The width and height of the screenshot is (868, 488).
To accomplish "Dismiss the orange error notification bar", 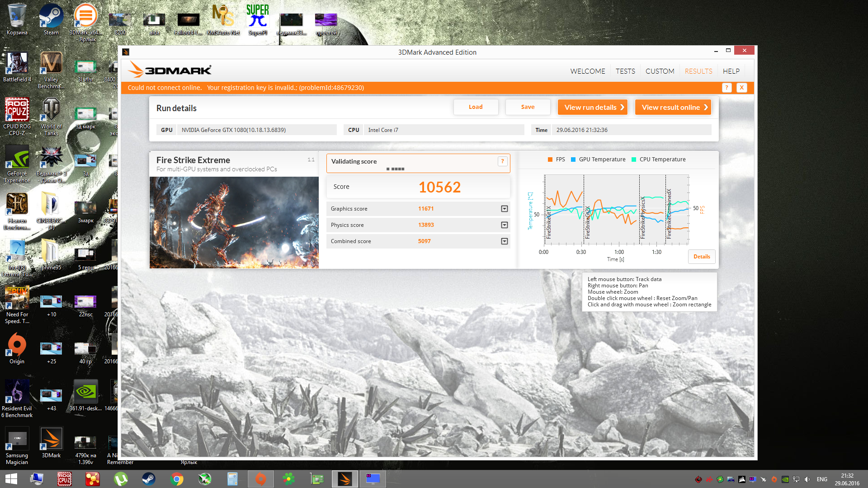I will 741,88.
